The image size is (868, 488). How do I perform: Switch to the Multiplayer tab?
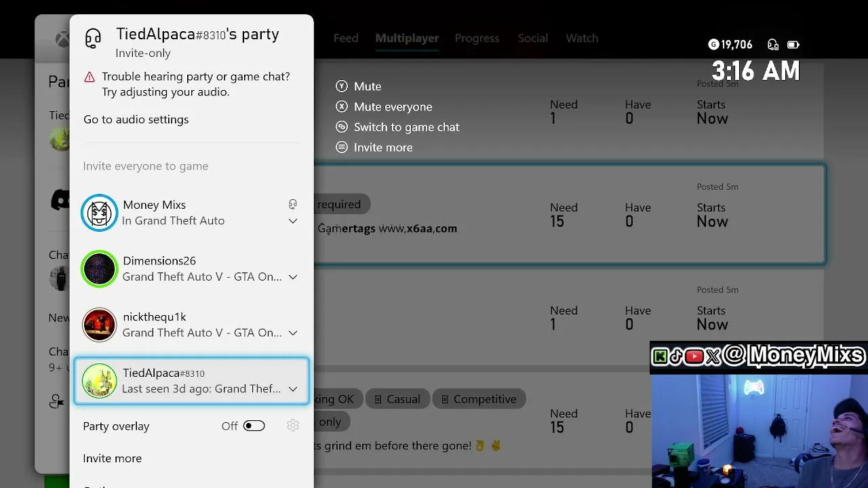click(x=407, y=38)
